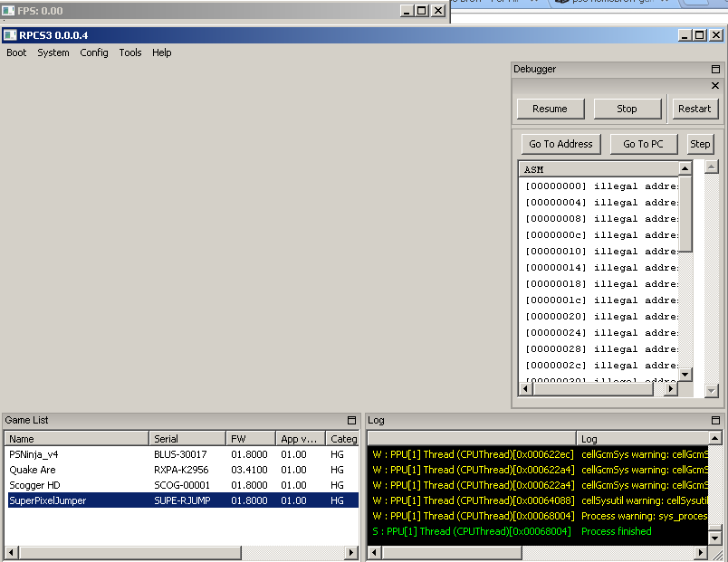Click the Restart button
The image size is (728, 562).
tap(694, 109)
